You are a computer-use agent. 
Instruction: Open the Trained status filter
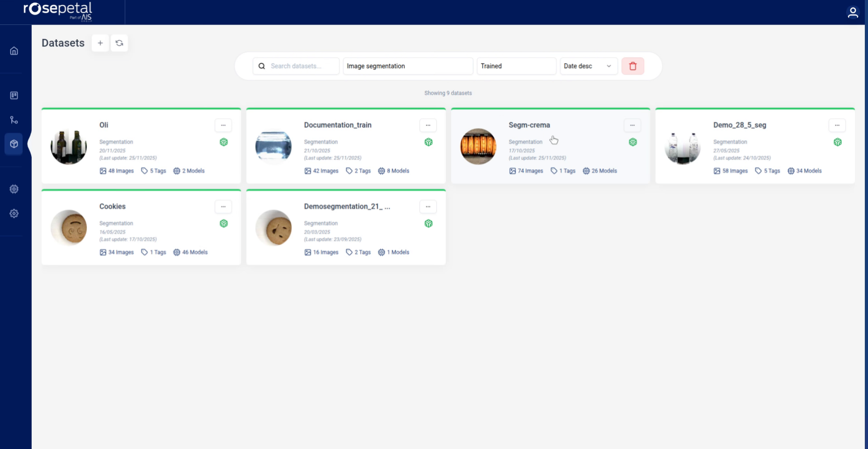(516, 66)
